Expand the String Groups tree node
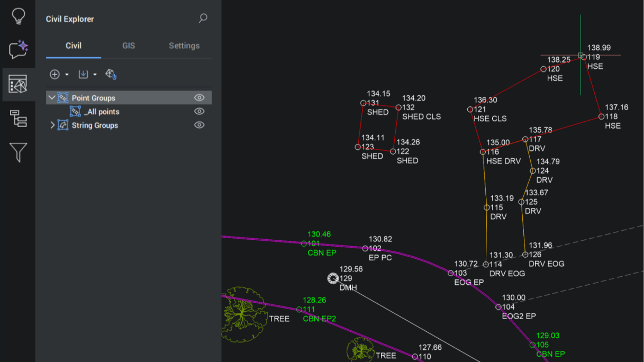Viewport: 644px width, 362px height. coord(52,125)
